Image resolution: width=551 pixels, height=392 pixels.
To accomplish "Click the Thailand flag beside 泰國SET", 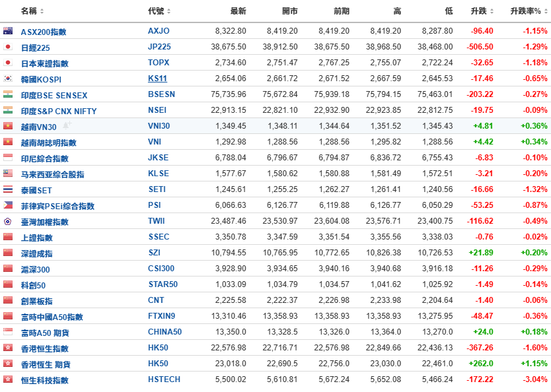I will coord(8,189).
